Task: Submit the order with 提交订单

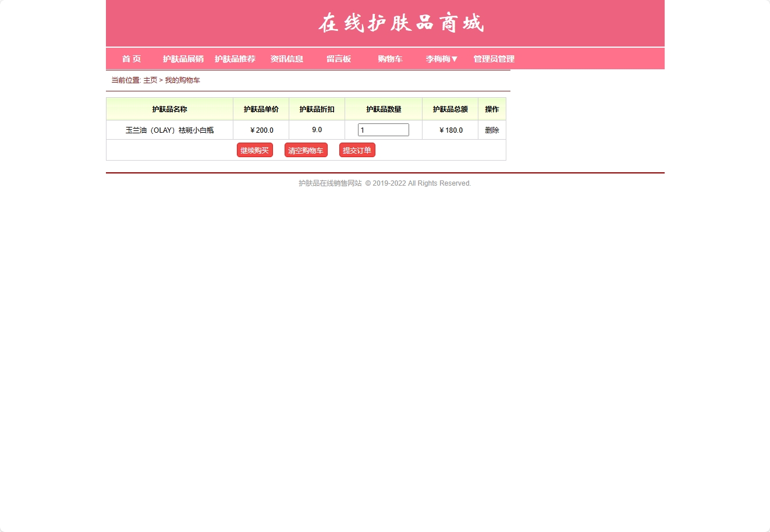Action: click(357, 150)
